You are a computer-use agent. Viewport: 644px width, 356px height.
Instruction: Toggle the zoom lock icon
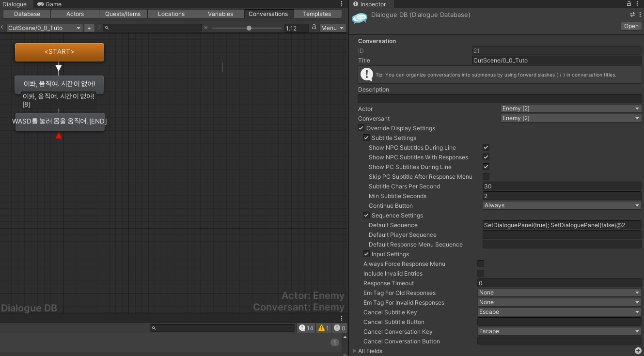click(314, 28)
